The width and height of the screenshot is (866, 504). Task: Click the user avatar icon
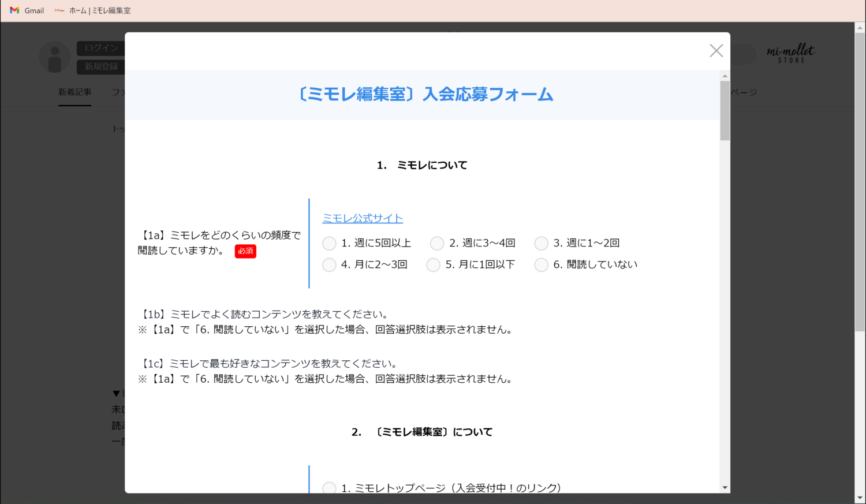click(x=55, y=57)
